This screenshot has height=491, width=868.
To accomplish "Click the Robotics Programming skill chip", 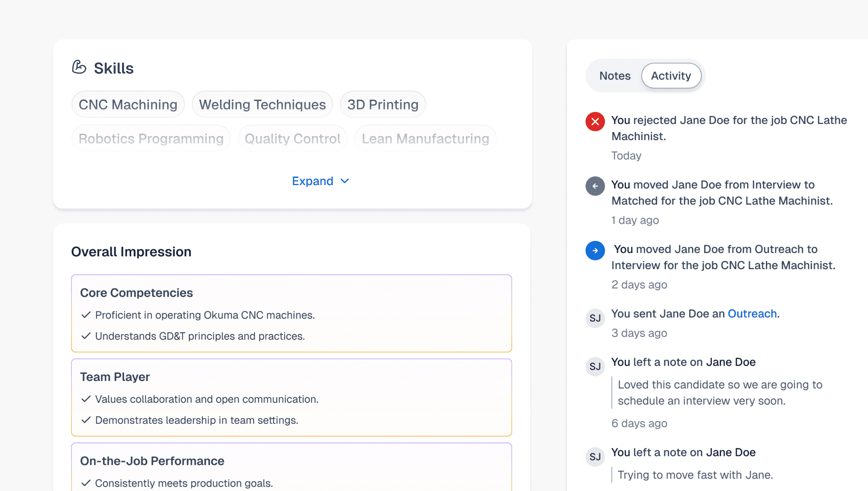I will [x=151, y=139].
